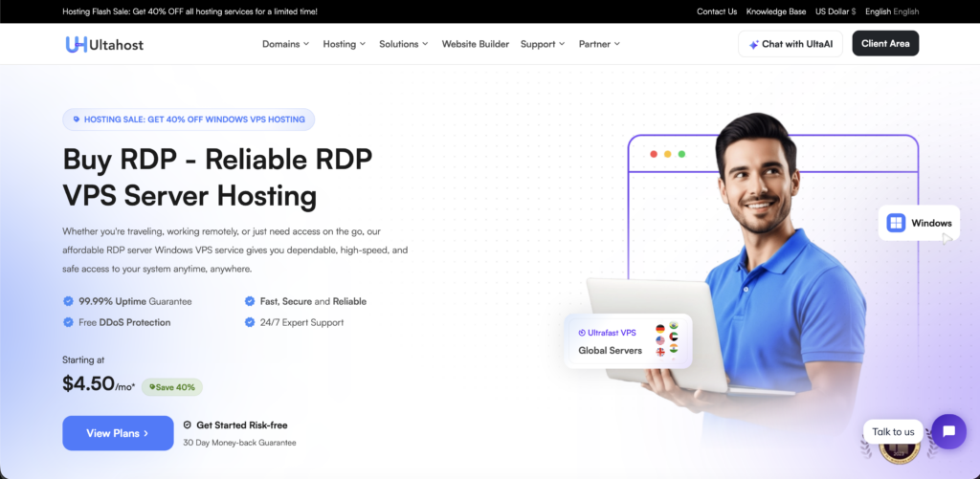Expand the Domains dropdown menu
The image size is (980, 479).
coord(285,44)
